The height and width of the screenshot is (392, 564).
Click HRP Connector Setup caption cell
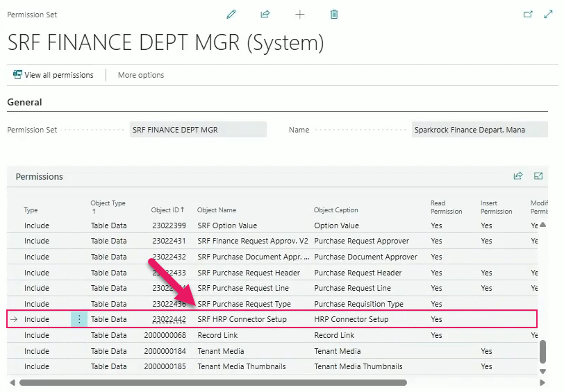[x=351, y=319]
